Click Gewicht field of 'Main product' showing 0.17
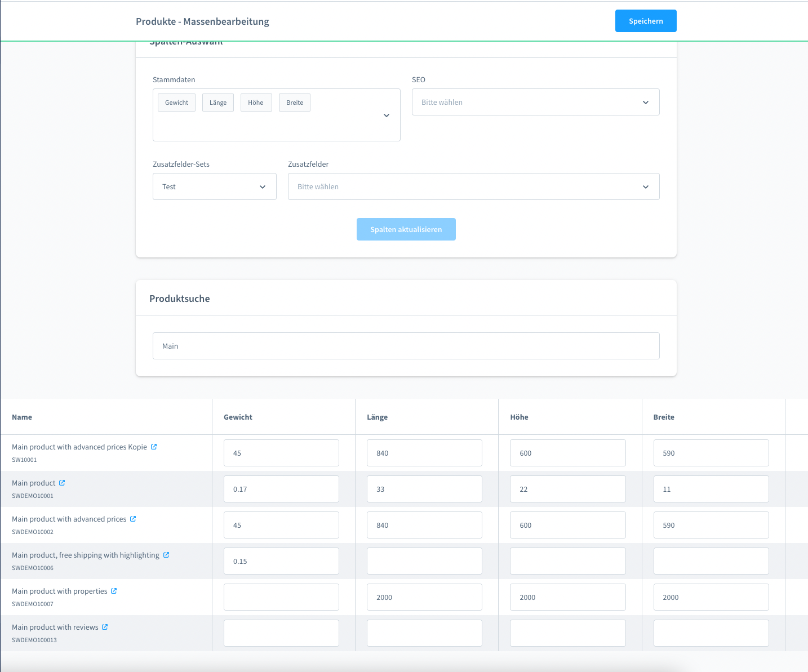 281,489
